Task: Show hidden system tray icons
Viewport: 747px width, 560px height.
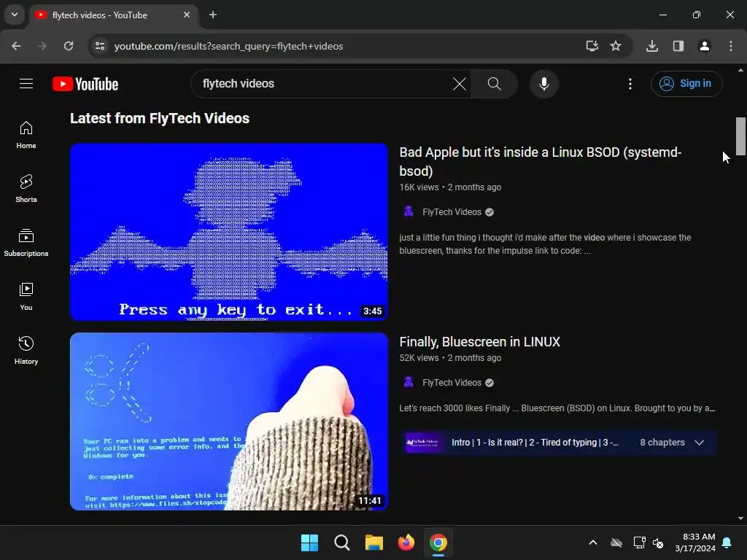Action: pos(592,542)
